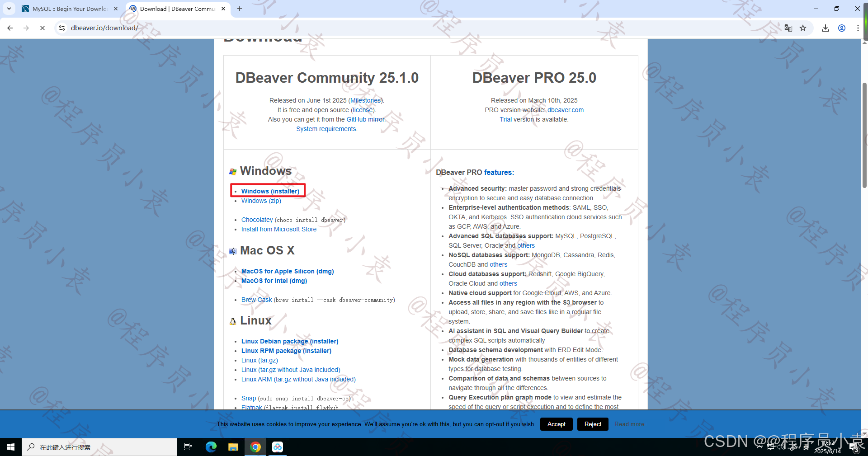The image size is (868, 456).
Task: Switch to the MySQL Begin Your Download tab
Action: pos(70,9)
